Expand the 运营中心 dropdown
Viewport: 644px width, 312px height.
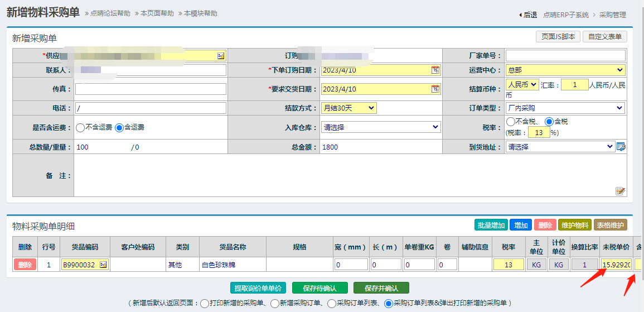pos(565,70)
